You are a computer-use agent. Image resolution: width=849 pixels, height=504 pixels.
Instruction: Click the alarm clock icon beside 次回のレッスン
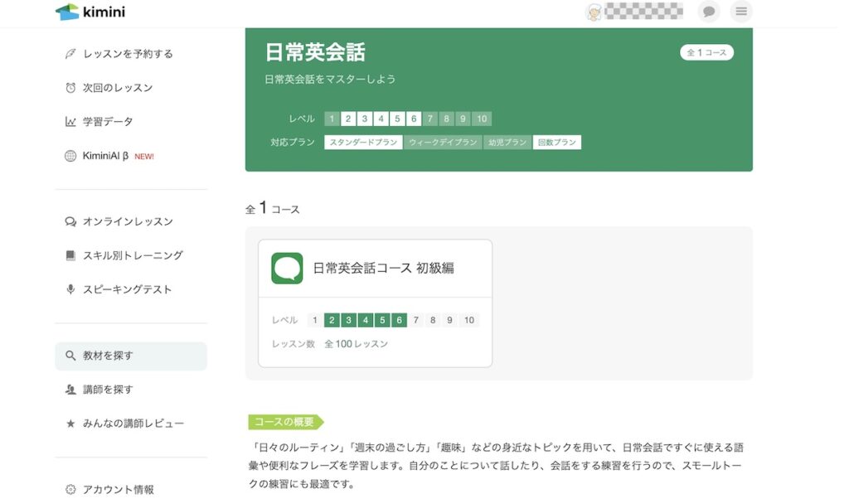pyautogui.click(x=70, y=88)
